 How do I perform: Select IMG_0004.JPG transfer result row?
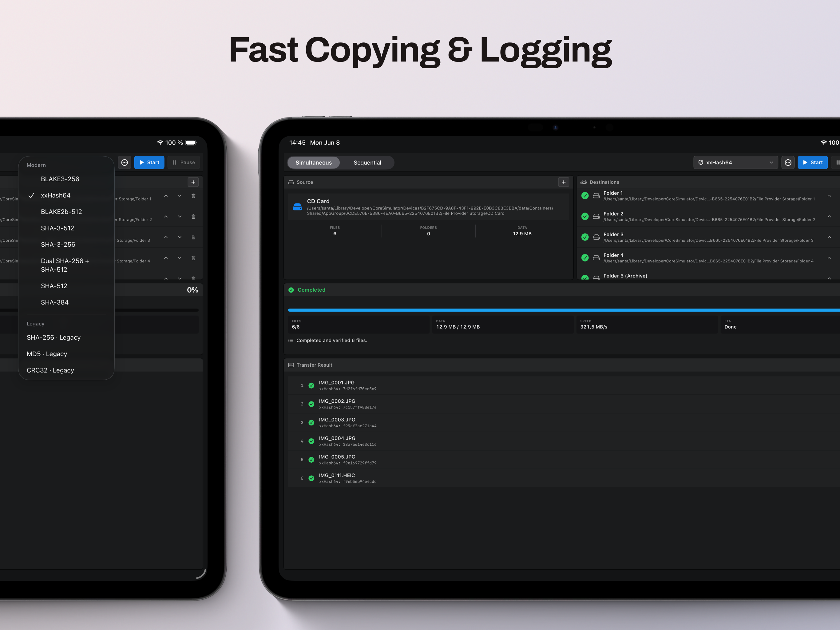(x=564, y=441)
